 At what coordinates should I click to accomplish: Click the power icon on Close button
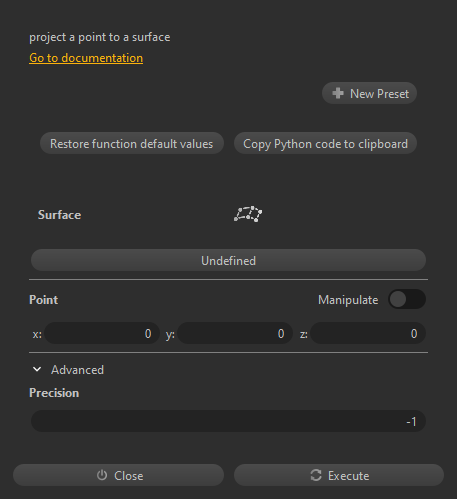tap(102, 475)
